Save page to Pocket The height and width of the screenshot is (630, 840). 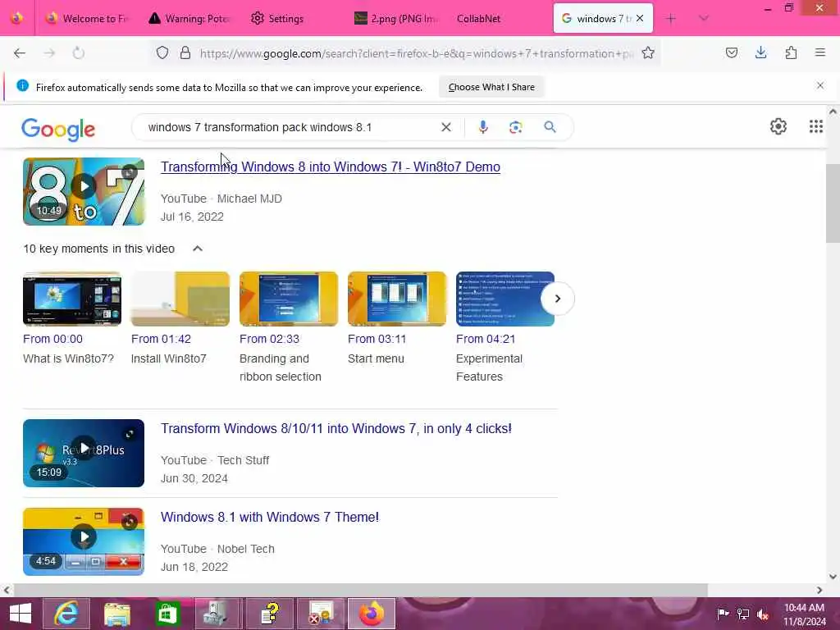[x=731, y=53]
